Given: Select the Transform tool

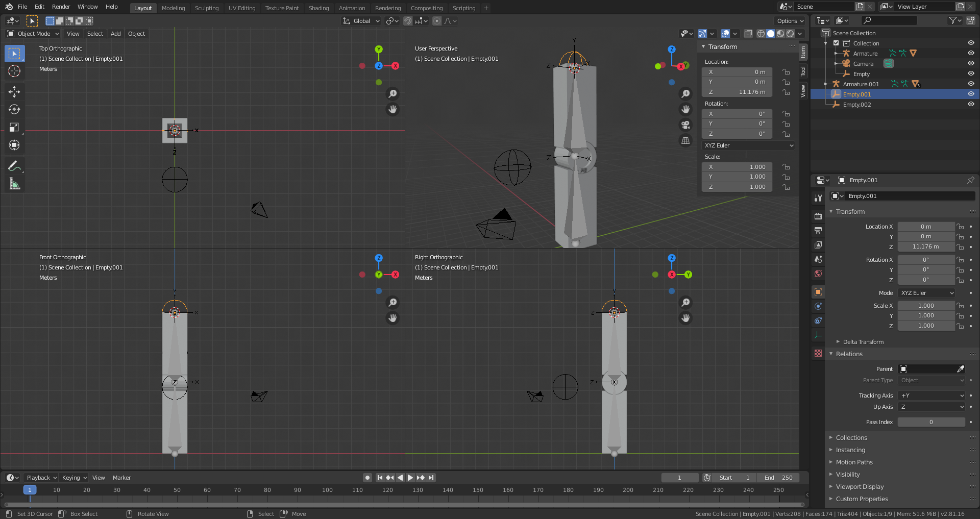Looking at the screenshot, I should (14, 145).
